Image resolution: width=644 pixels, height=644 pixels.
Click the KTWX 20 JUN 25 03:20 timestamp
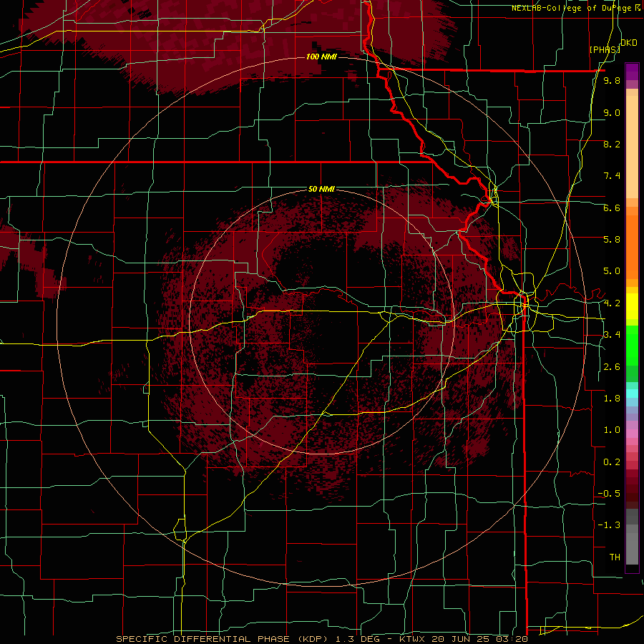(x=463, y=639)
